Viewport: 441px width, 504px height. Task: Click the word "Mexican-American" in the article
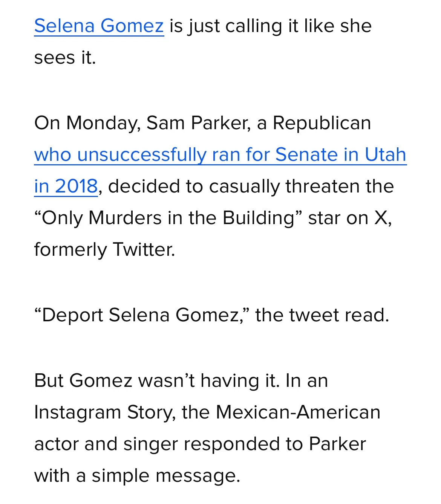[298, 412]
